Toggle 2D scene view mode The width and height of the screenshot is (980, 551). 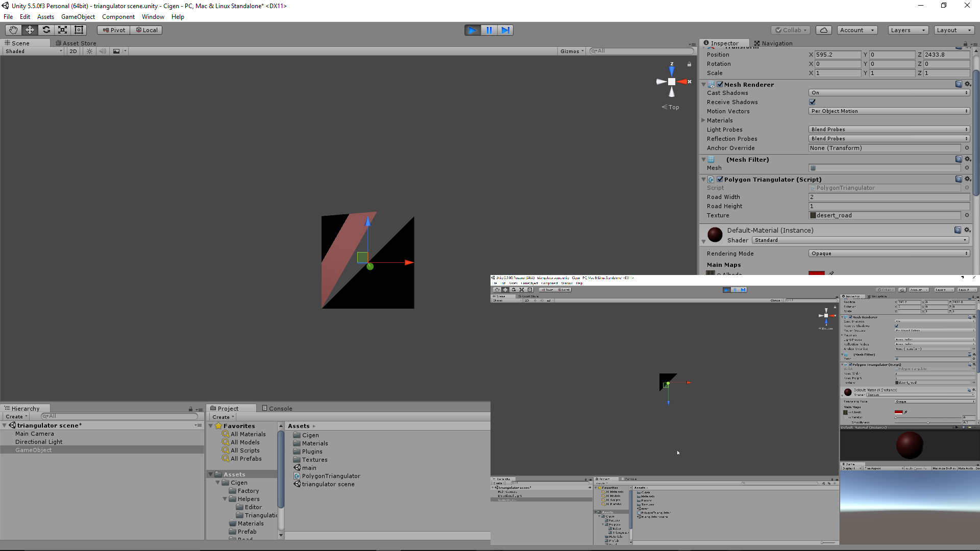[x=73, y=51]
